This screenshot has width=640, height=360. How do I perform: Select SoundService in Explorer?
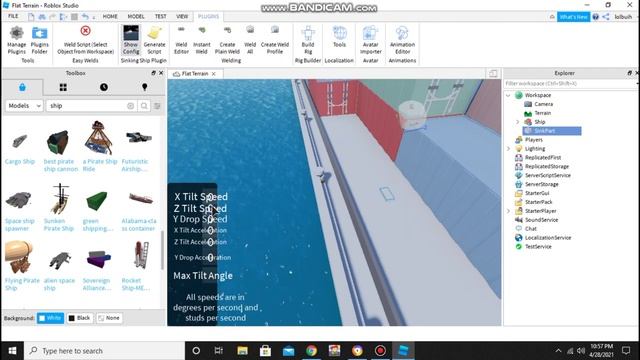coord(540,220)
